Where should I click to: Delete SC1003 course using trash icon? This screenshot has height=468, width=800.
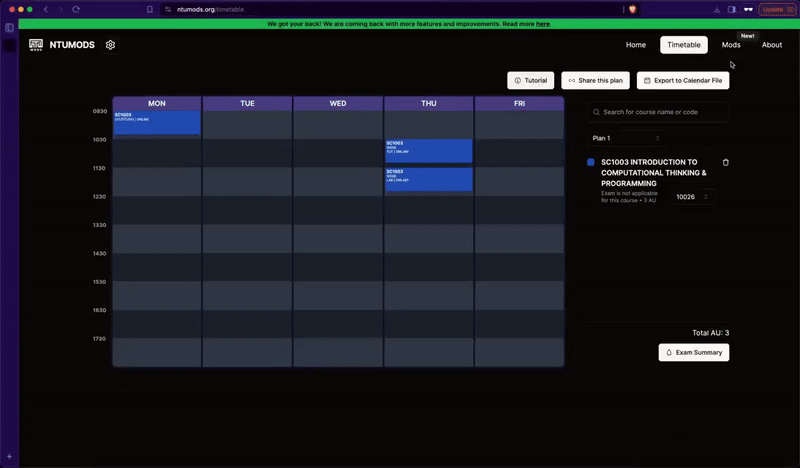pyautogui.click(x=726, y=162)
